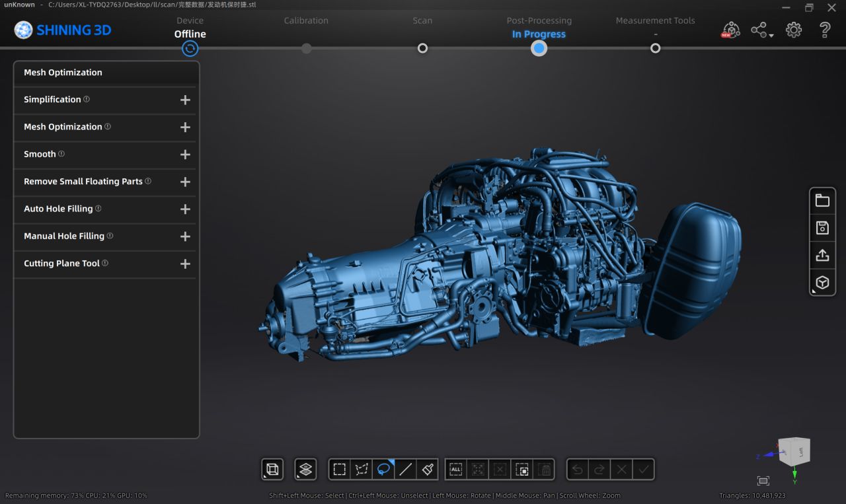
Task: Click the Auto Hole Filling label
Action: click(58, 209)
